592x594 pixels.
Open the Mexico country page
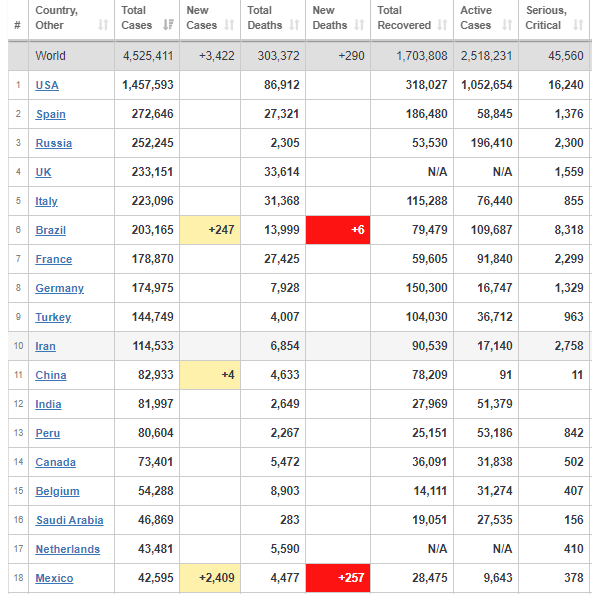[x=54, y=578]
